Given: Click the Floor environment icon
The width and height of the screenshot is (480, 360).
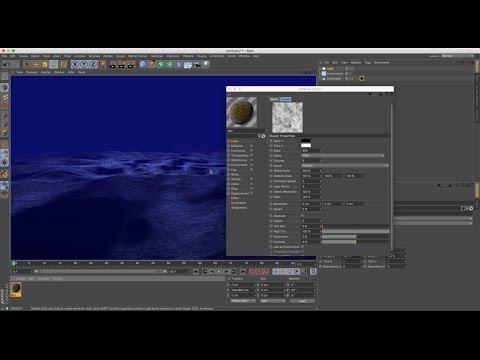Looking at the screenshot, I should [x=188, y=64].
